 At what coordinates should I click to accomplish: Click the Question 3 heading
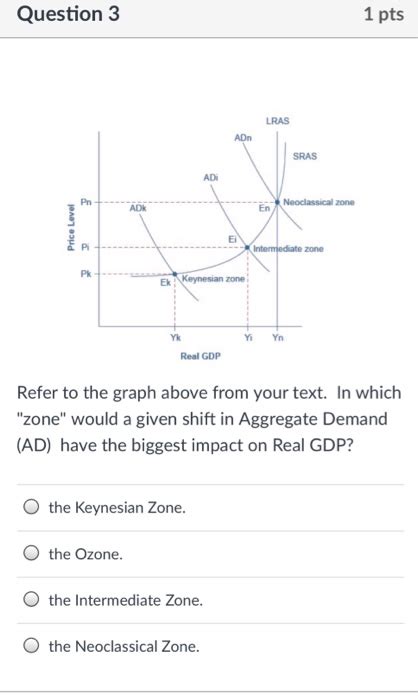pos(68,14)
